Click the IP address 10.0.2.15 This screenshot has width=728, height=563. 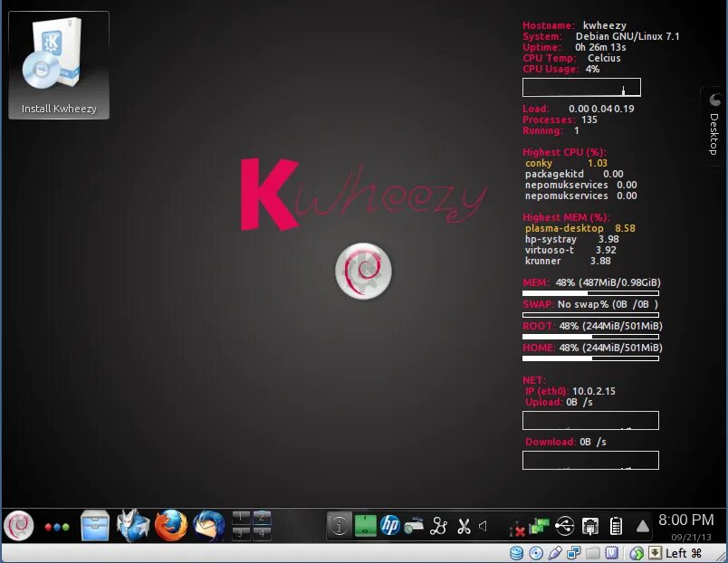594,391
